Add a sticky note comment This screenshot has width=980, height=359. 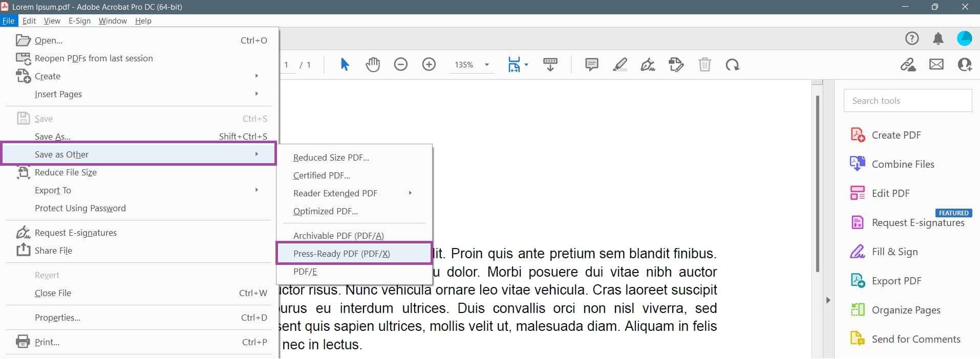591,65
